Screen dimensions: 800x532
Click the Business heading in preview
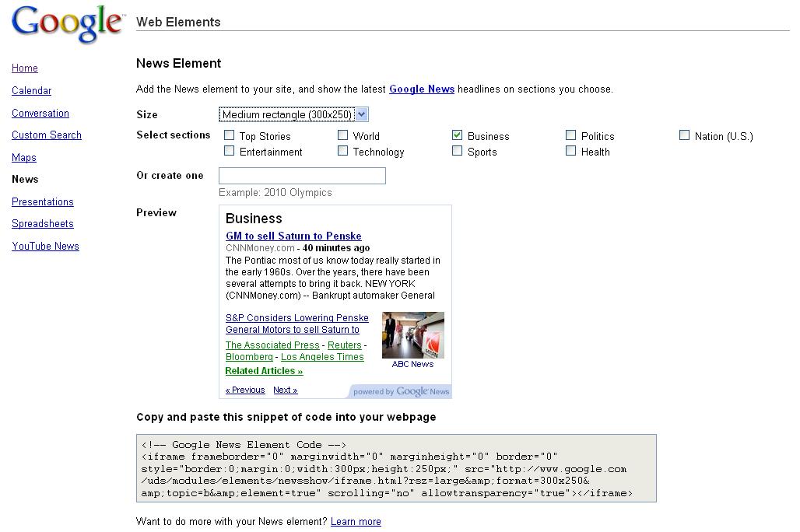[254, 219]
